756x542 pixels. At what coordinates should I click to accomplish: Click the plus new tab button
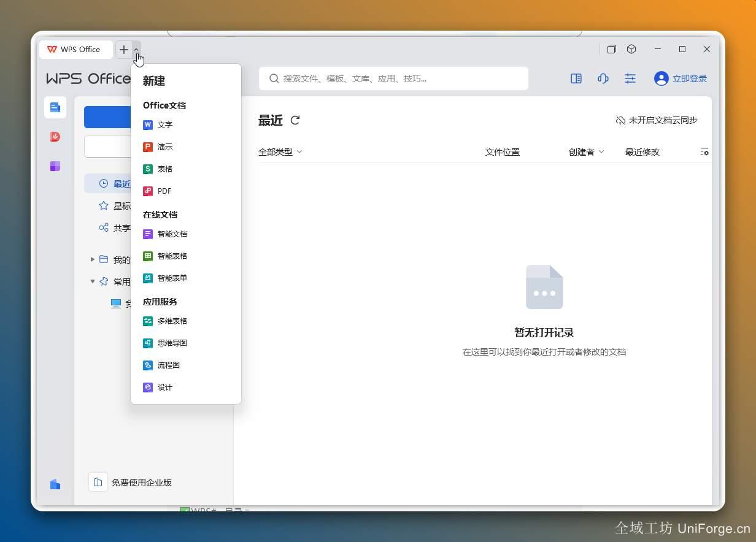[x=124, y=50]
